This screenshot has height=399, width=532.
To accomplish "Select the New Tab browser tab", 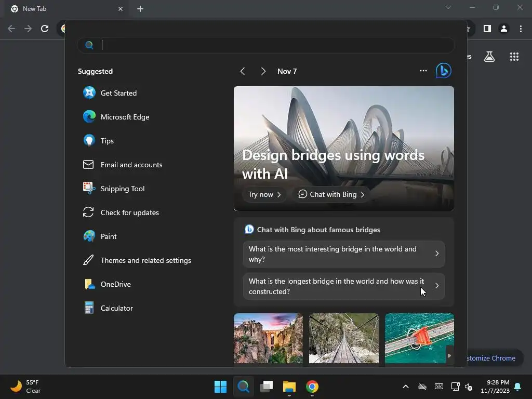I will (65, 9).
